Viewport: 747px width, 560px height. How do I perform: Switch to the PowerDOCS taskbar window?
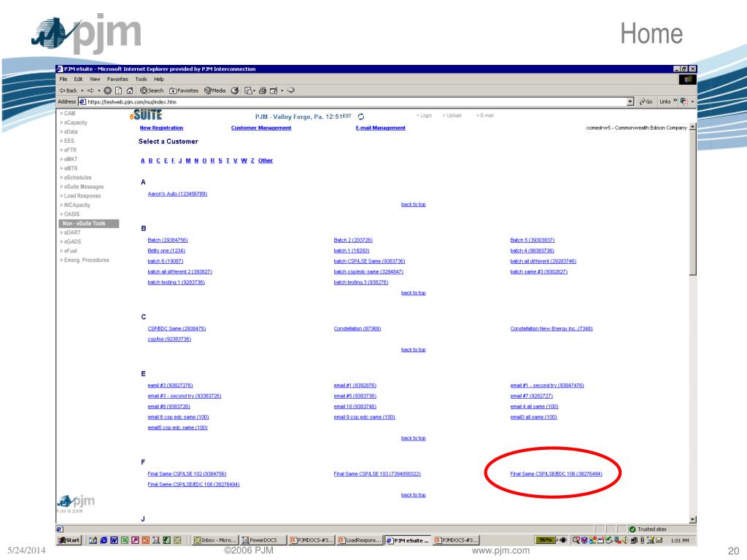click(x=263, y=540)
